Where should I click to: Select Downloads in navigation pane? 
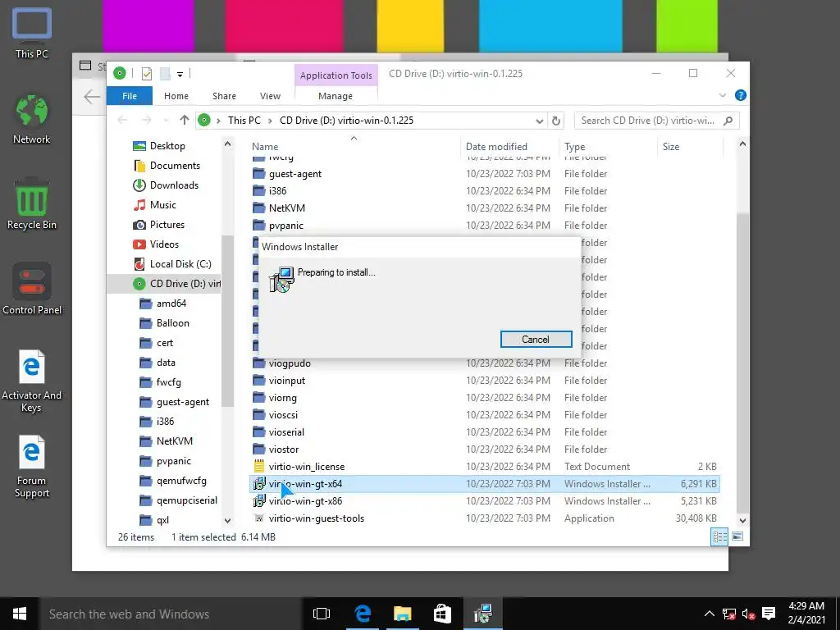click(174, 185)
